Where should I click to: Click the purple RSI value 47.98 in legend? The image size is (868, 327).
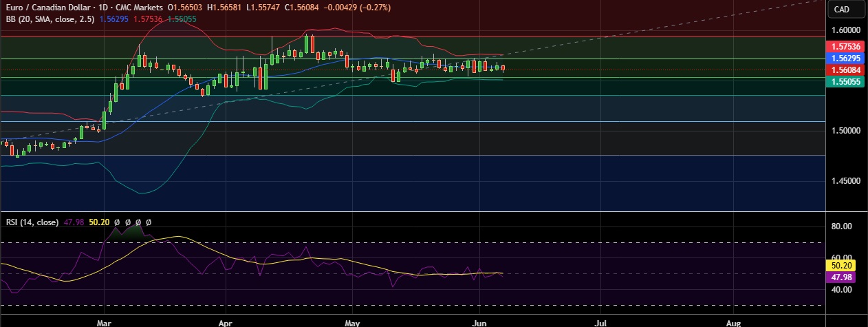pyautogui.click(x=72, y=222)
